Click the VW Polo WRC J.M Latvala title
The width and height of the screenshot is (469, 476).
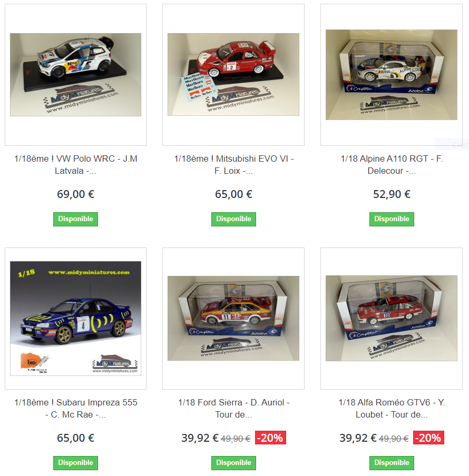(x=76, y=164)
